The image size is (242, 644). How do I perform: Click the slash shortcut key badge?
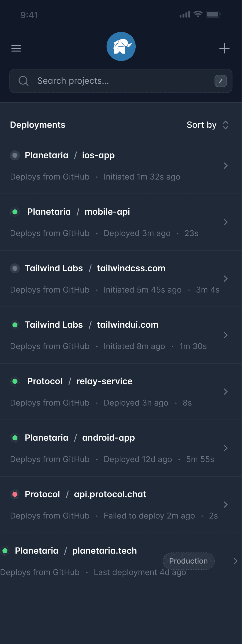220,81
